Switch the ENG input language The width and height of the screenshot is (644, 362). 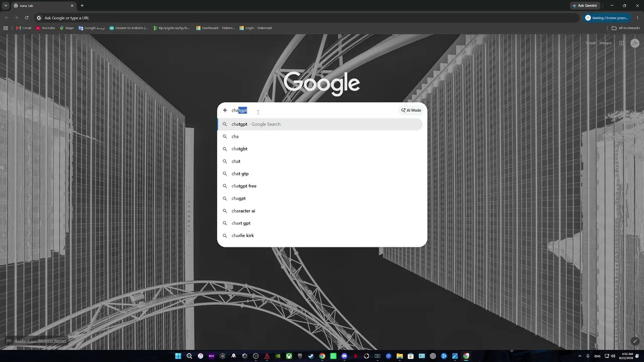(x=597, y=356)
